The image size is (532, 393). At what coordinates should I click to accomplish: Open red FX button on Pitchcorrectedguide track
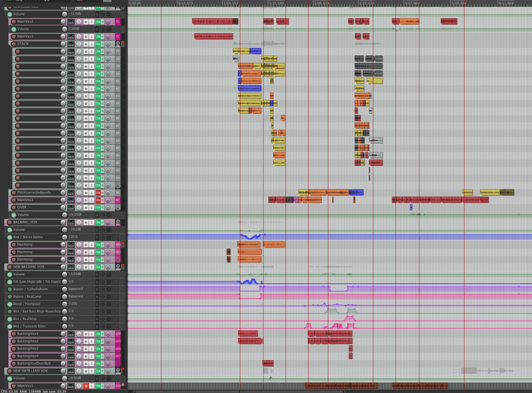point(98,193)
